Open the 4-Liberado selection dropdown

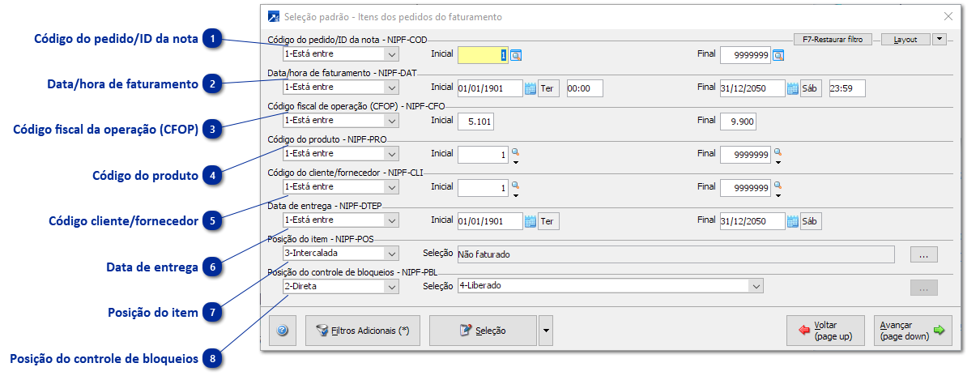pos(756,286)
